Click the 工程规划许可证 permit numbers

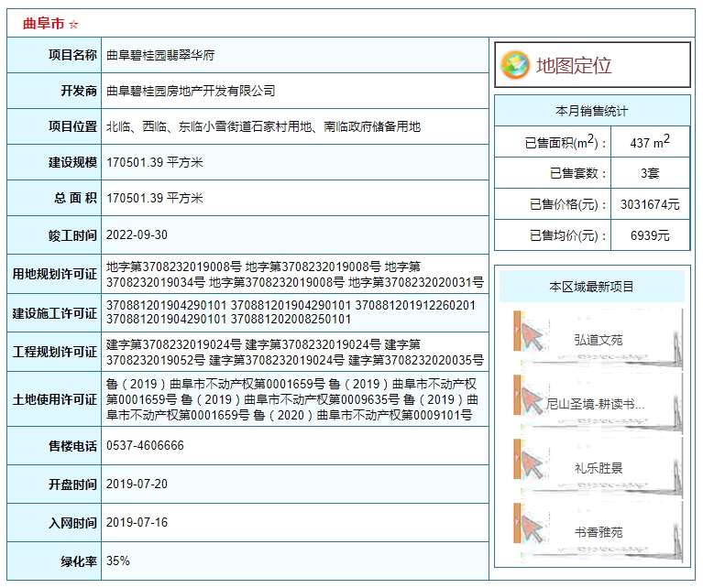(x=295, y=353)
